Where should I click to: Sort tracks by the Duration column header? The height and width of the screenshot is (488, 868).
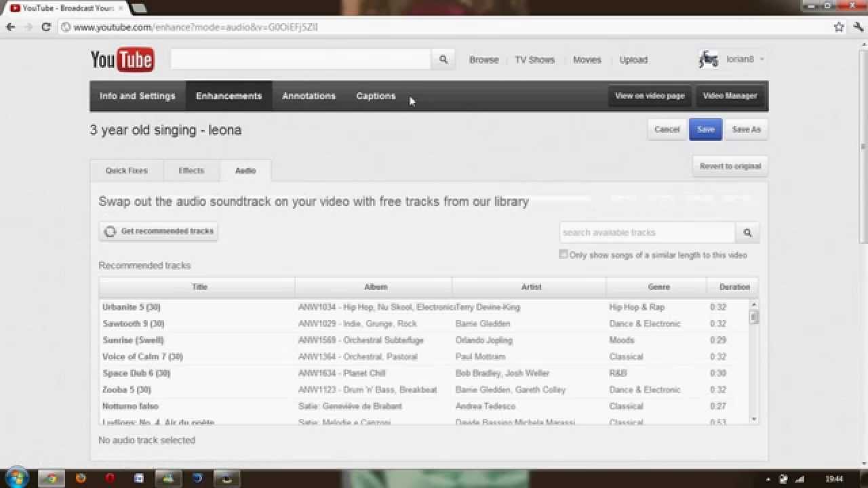click(734, 287)
